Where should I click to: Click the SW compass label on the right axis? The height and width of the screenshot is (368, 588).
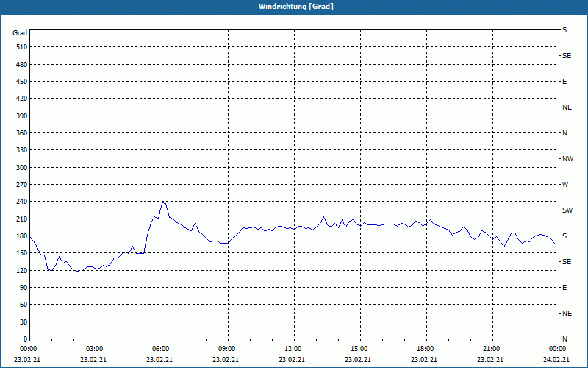click(567, 210)
